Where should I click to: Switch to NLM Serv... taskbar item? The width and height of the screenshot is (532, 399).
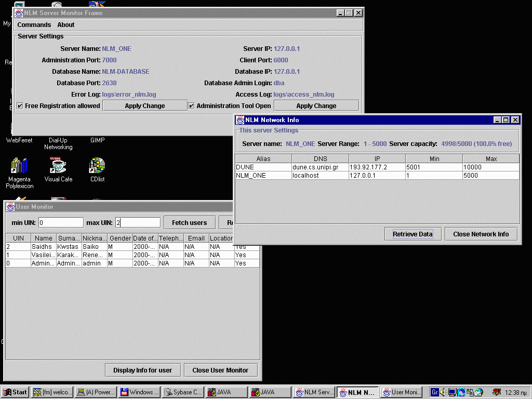pos(314,392)
